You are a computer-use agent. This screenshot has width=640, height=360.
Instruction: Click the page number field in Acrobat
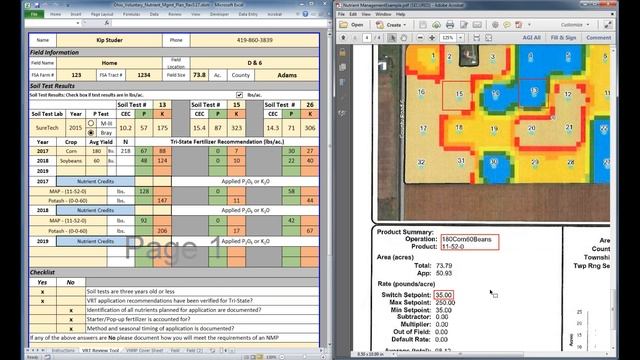[x=367, y=38]
